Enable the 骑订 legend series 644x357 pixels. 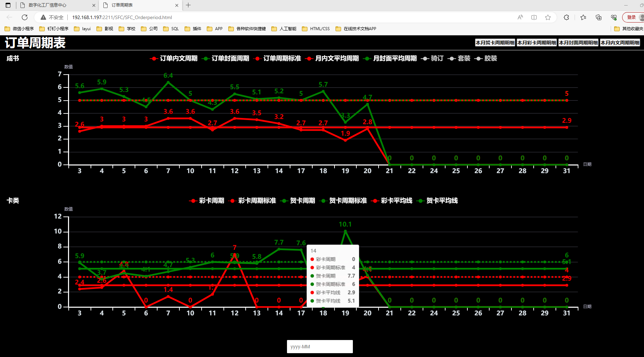point(432,58)
